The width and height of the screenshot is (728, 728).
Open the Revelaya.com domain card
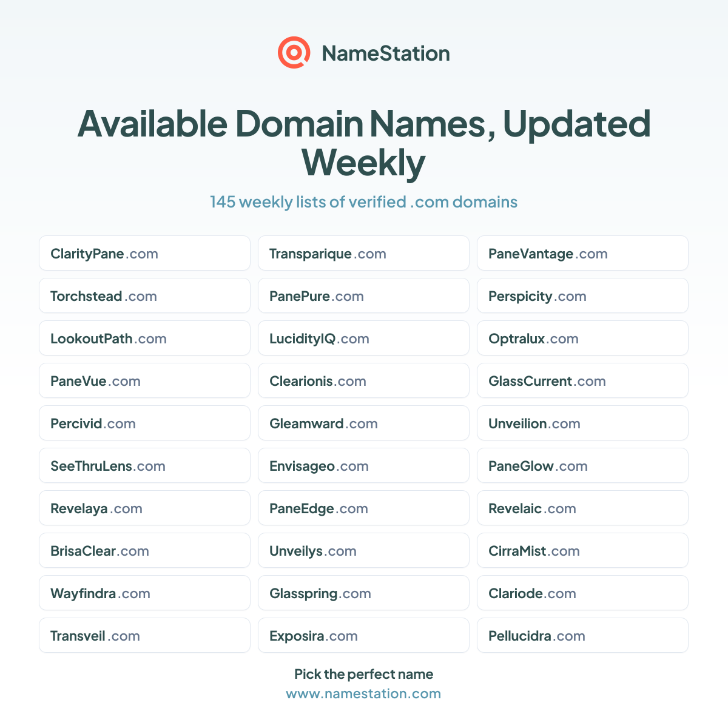[144, 508]
